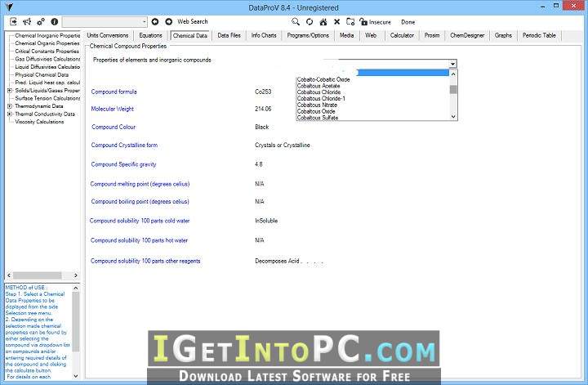588x385 pixels.
Task: Click the exit/logout icon in toolbar
Action: pyautogui.click(x=13, y=21)
